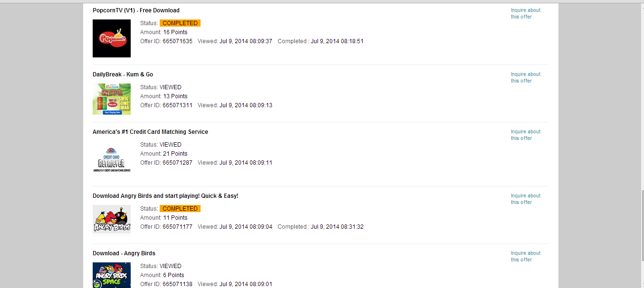Open the Angry Birds Space thumbnail
644x288 pixels.
coord(112,275)
